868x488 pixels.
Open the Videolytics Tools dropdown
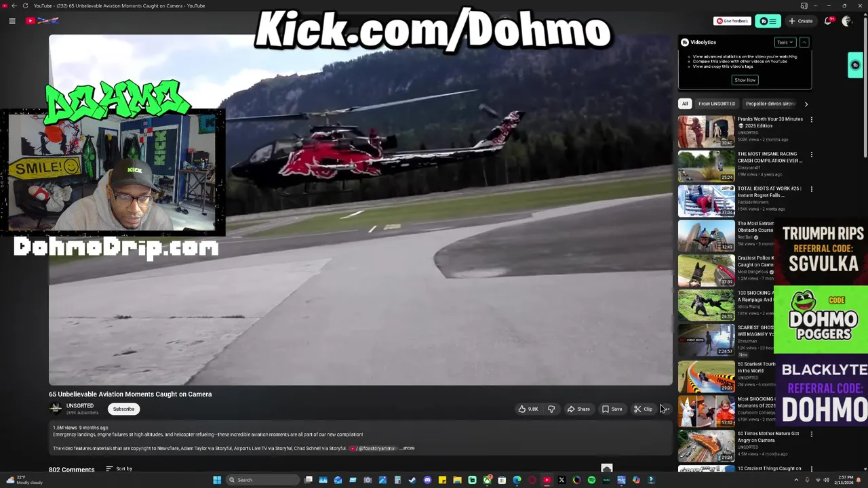(785, 42)
